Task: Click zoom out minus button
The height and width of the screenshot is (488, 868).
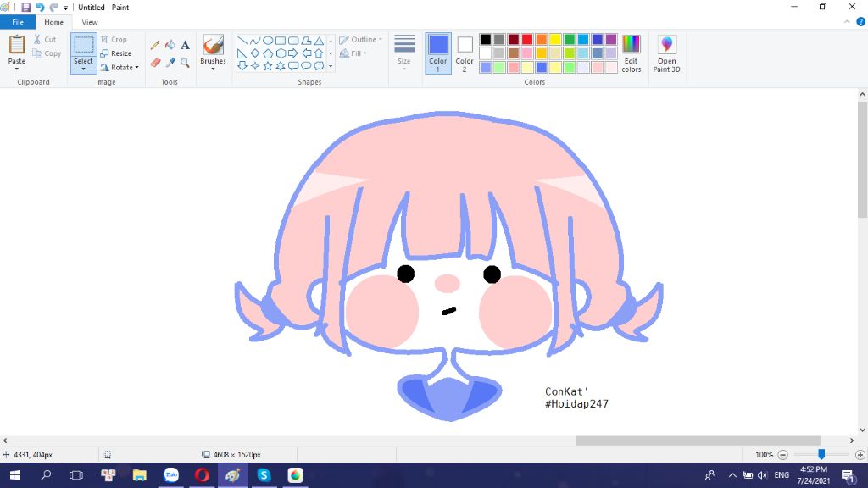Action: click(x=782, y=455)
